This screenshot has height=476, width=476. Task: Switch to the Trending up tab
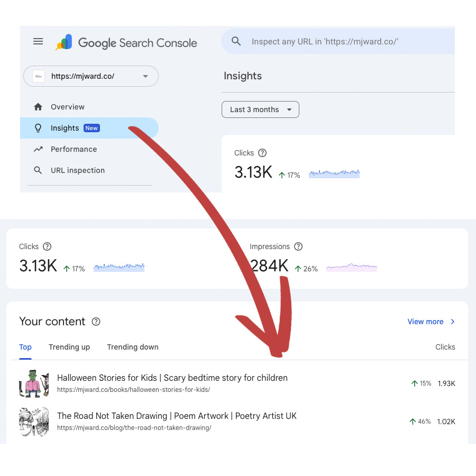click(x=69, y=347)
